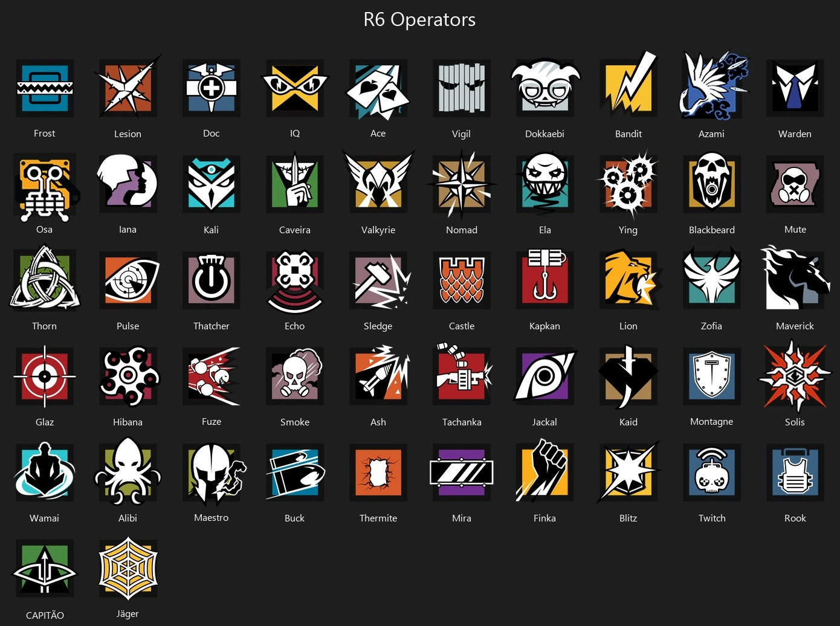Click the Doc medic cross icon
Screen dimensions: 840x626
coord(212,88)
